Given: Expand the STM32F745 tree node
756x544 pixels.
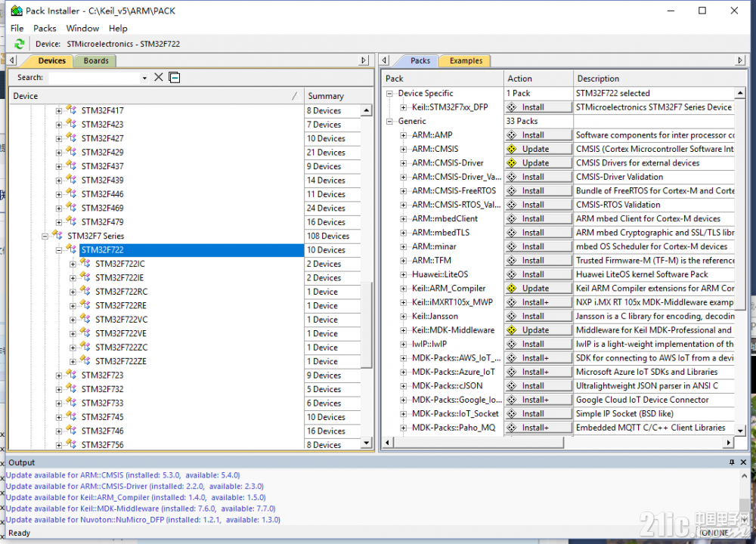Looking at the screenshot, I should point(59,417).
